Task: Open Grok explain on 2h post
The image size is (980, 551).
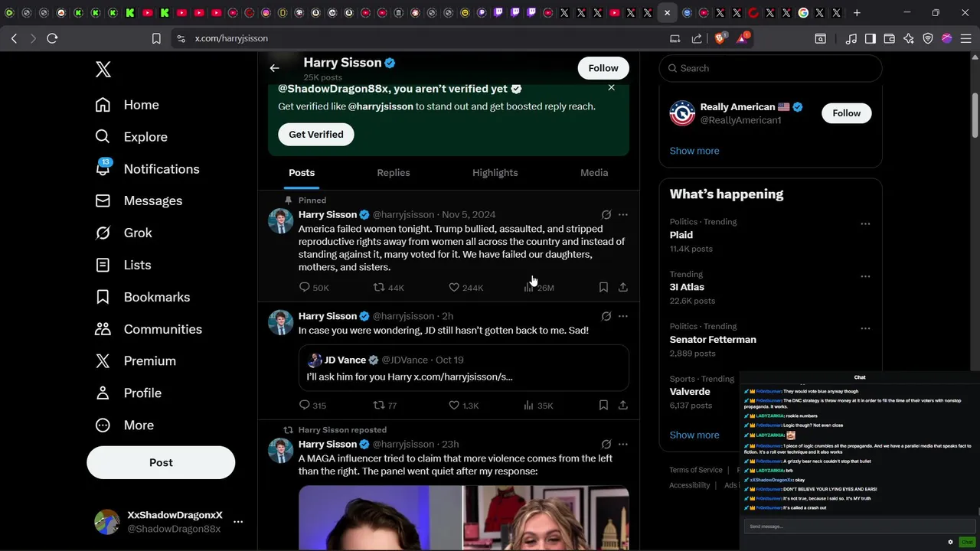Action: tap(606, 316)
